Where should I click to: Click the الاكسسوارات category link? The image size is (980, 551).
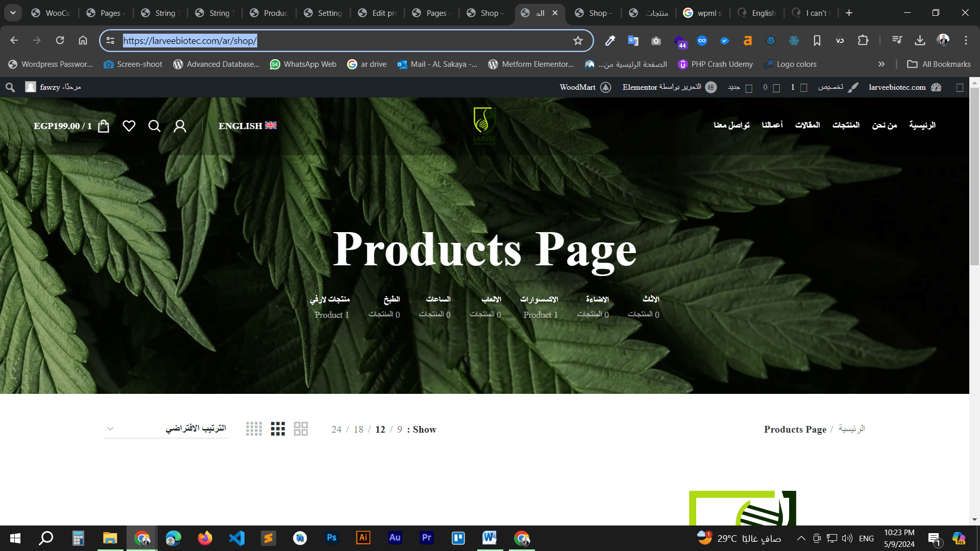coord(539,299)
